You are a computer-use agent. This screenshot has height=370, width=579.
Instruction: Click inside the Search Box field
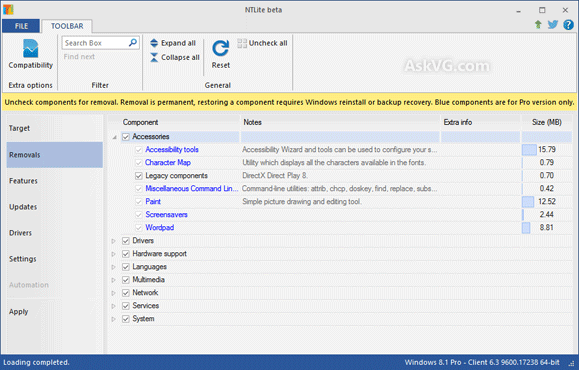coord(95,43)
